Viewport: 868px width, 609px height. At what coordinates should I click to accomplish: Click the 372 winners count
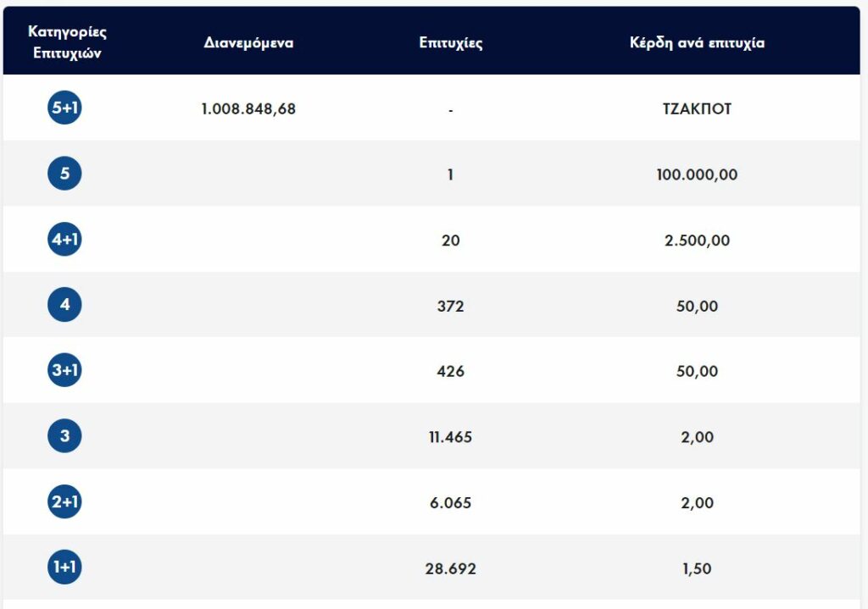[x=451, y=306]
